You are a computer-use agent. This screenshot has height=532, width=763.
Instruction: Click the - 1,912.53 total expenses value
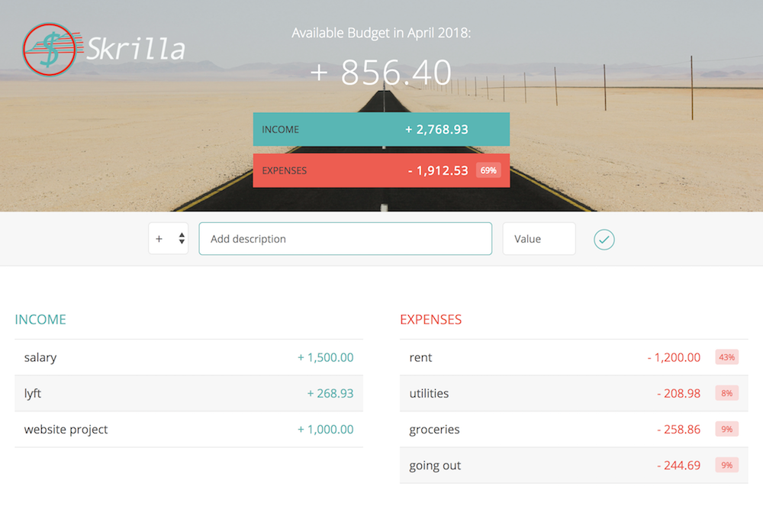pos(438,171)
